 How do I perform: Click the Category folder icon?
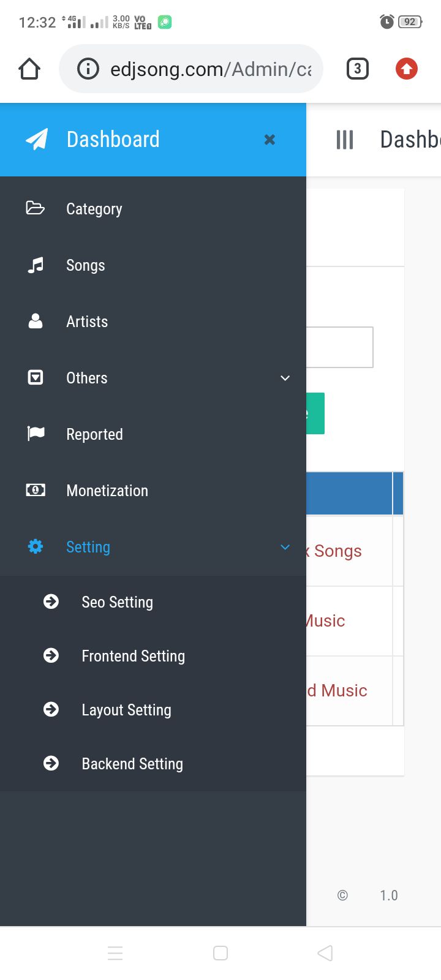[36, 208]
